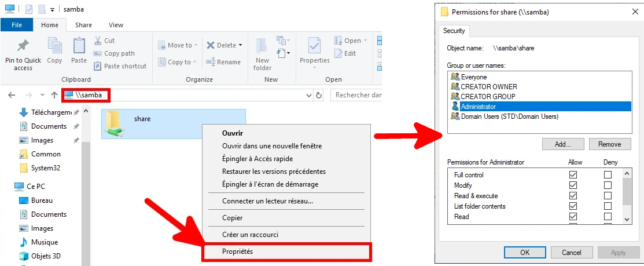Open recent locations dropdown chevron
This screenshot has width=644, height=266.
point(42,96)
